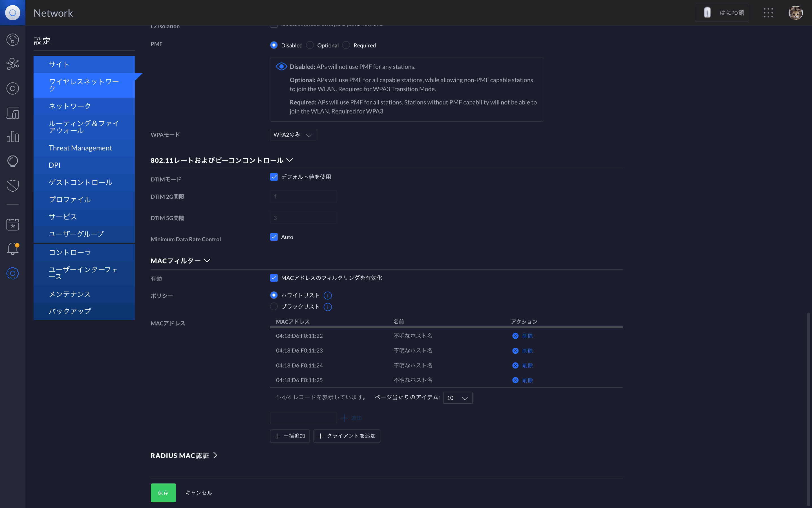Click the クライアントを追加 button
Viewport: 812px width, 508px height.
[x=347, y=436]
